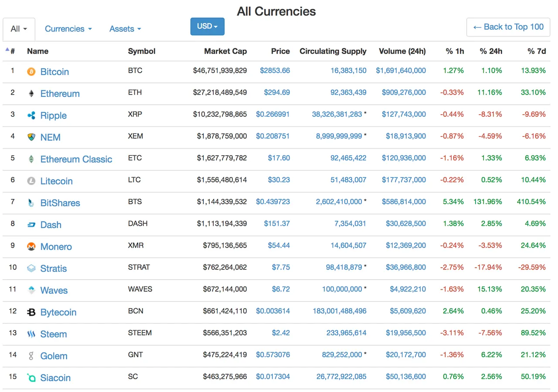Open the Litecoin name link
Screen dimensions: 558x392
pyautogui.click(x=57, y=181)
